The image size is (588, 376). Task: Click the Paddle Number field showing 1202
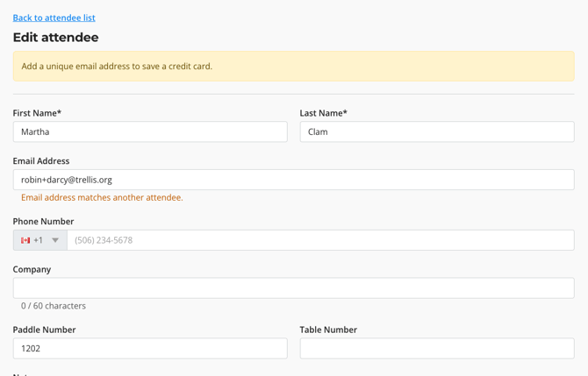point(149,348)
